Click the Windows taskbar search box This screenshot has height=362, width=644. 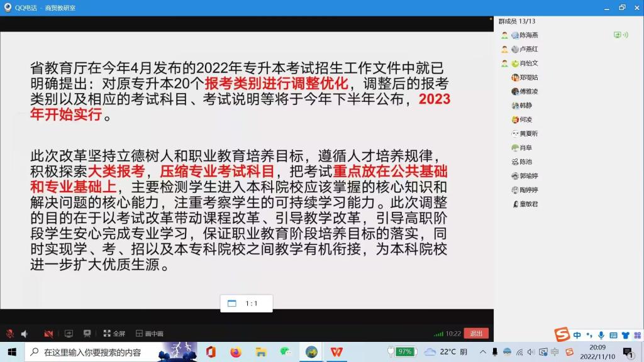pos(94,352)
